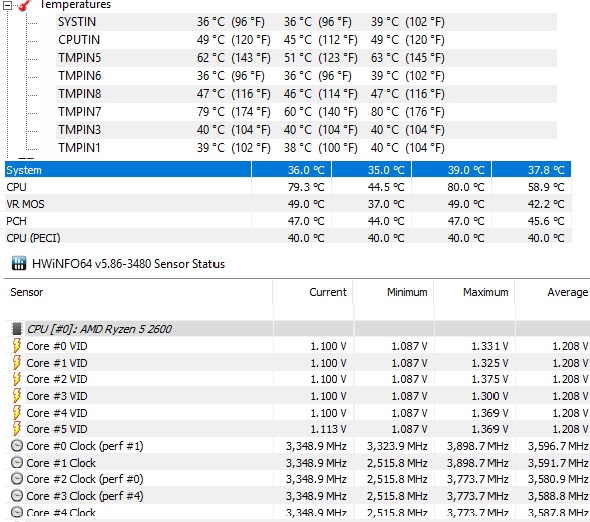Viewport: 590px width, 522px height.
Task: Select the Core #3 Clock (perf #4) label
Action: pyautogui.click(x=85, y=496)
